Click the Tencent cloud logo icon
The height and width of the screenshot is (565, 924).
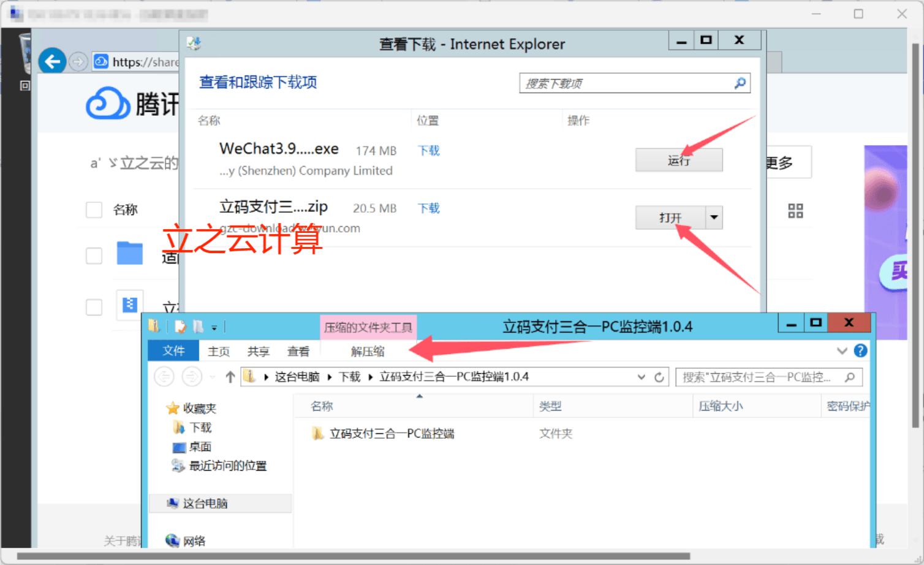click(x=108, y=102)
